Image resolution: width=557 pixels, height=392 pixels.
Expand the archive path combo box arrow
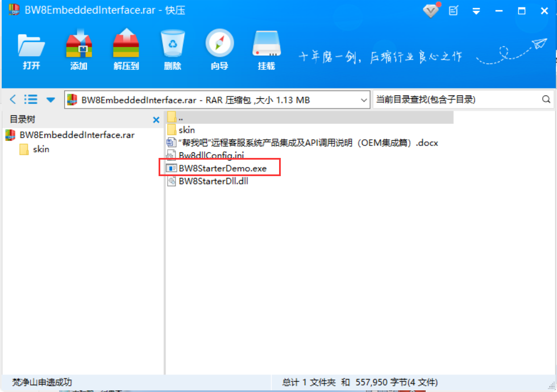point(363,100)
